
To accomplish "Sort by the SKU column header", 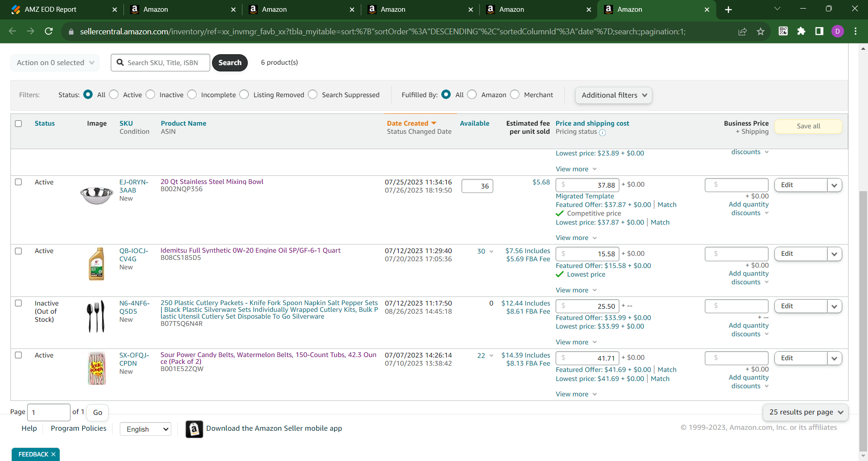I will point(126,123).
